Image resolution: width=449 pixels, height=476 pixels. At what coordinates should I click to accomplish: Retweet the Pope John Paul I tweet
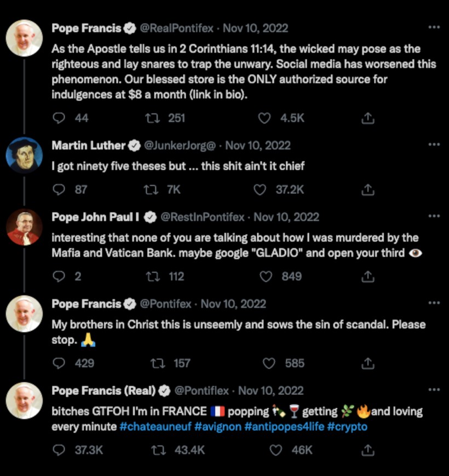[153, 277]
